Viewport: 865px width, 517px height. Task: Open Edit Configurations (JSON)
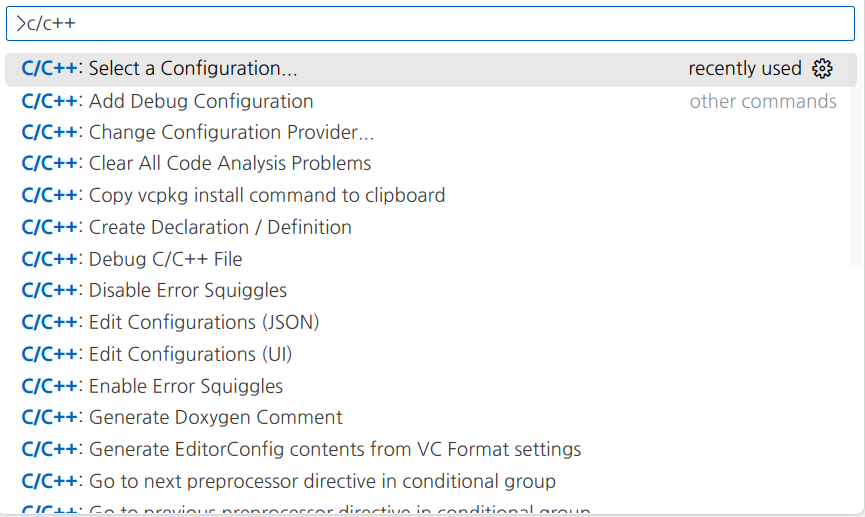tap(204, 322)
